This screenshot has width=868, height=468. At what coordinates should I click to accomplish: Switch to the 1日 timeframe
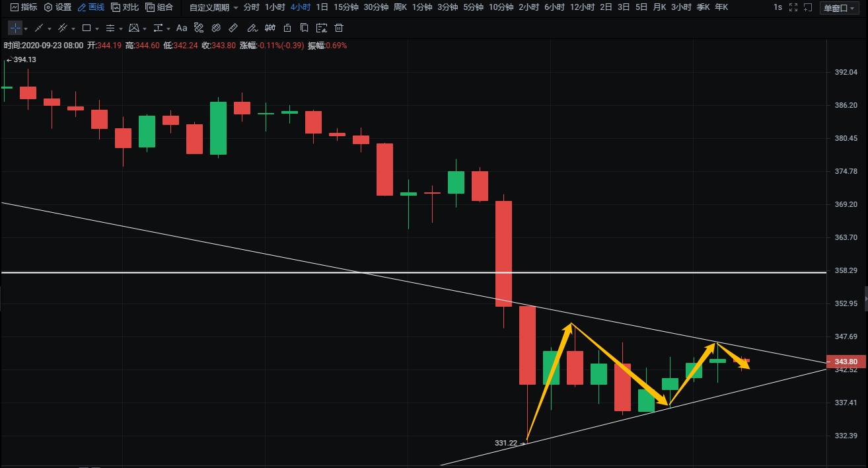(322, 7)
